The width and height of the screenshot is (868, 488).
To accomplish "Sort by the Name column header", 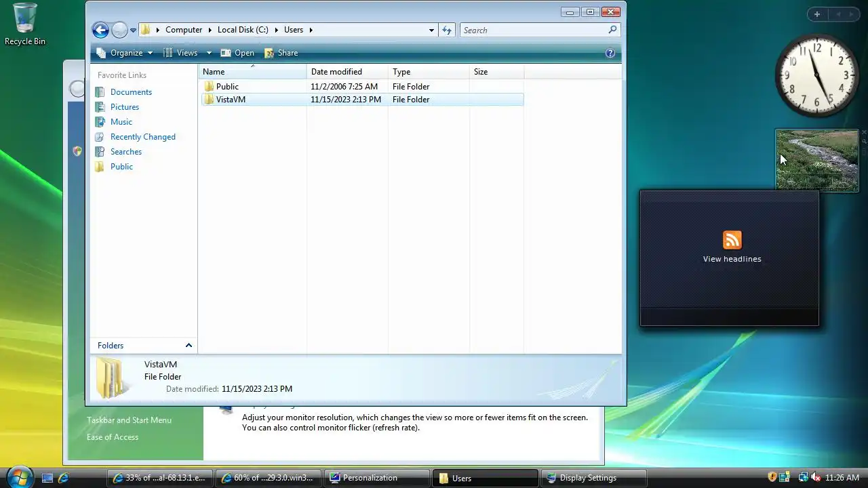I will [252, 72].
